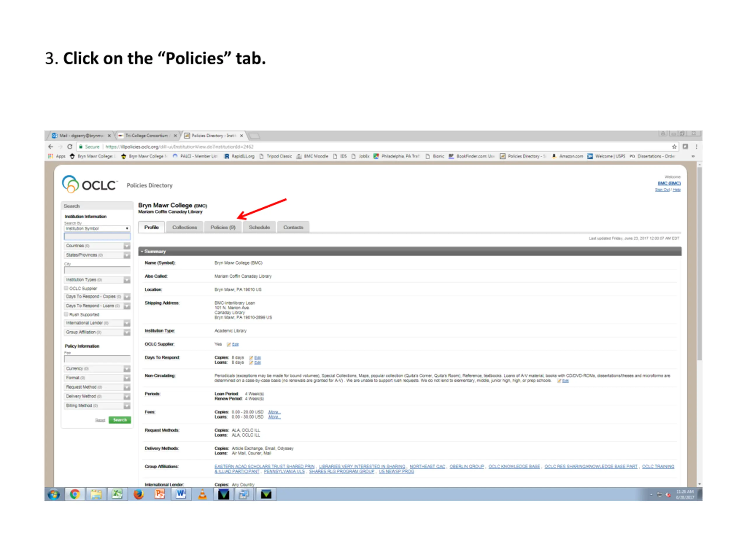
Task: Switch to the Collections tab
Action: tap(184, 227)
